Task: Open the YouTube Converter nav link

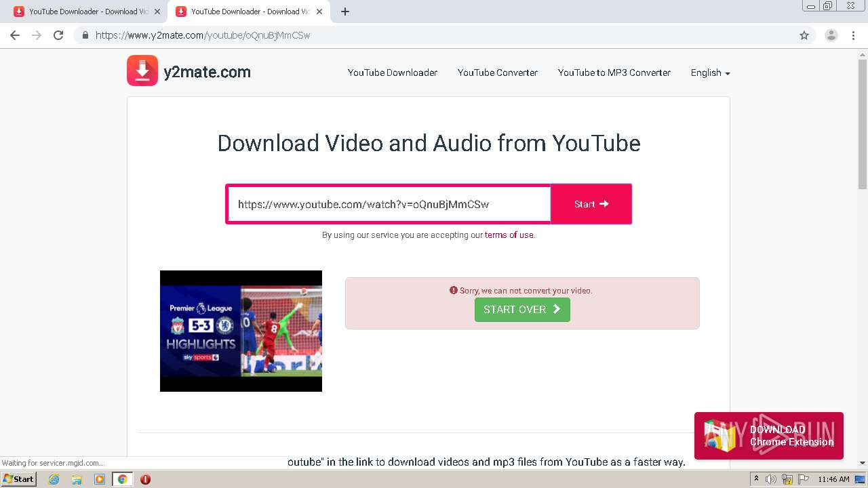Action: point(498,73)
